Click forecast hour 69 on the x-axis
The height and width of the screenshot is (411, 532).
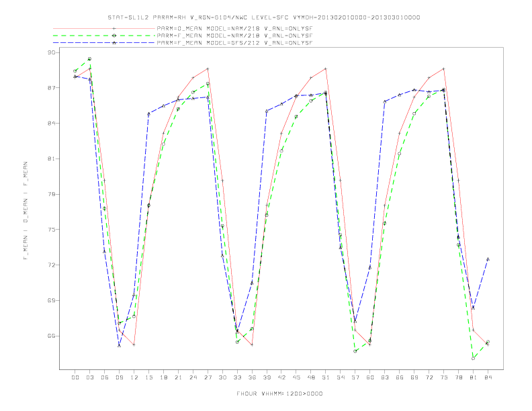coord(414,377)
